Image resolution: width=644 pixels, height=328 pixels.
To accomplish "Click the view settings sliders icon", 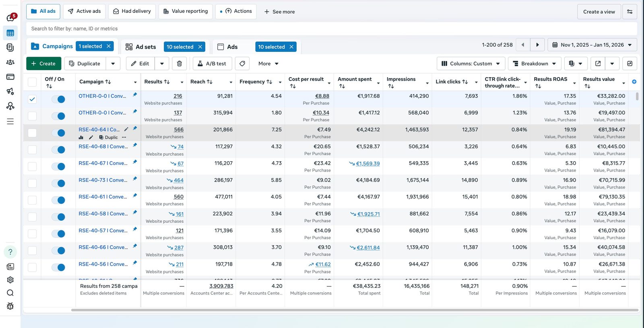I will 630,12.
